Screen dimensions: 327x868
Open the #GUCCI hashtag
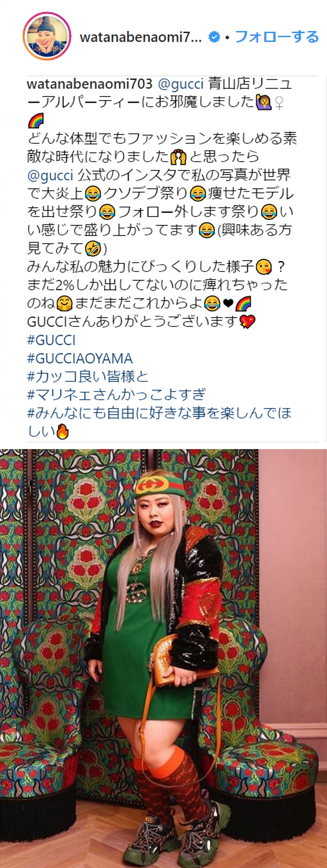tap(51, 340)
